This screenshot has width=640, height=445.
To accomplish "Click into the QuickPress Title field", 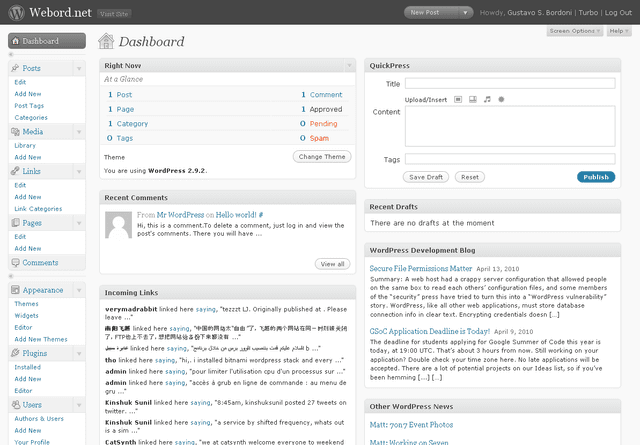I will (x=510, y=84).
